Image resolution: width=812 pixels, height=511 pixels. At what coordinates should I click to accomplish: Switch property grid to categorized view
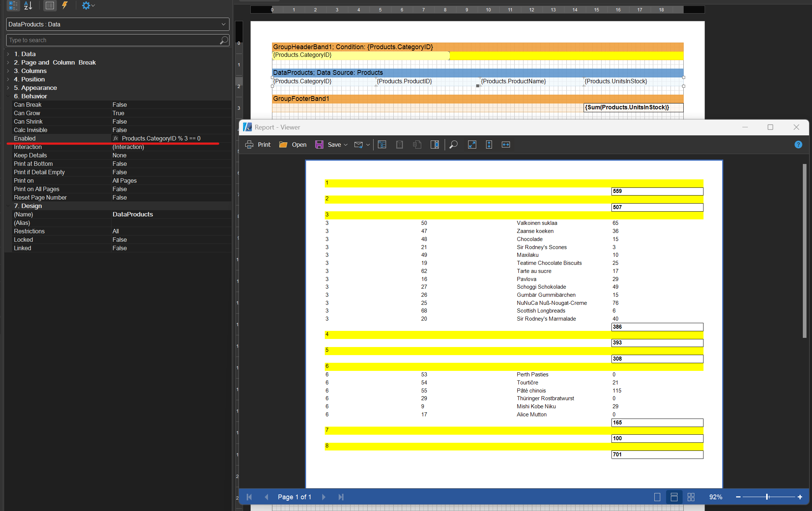coord(13,6)
